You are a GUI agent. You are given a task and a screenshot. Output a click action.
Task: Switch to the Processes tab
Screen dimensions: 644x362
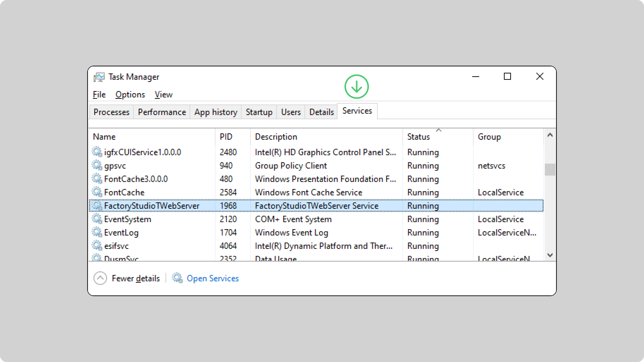[x=112, y=112]
